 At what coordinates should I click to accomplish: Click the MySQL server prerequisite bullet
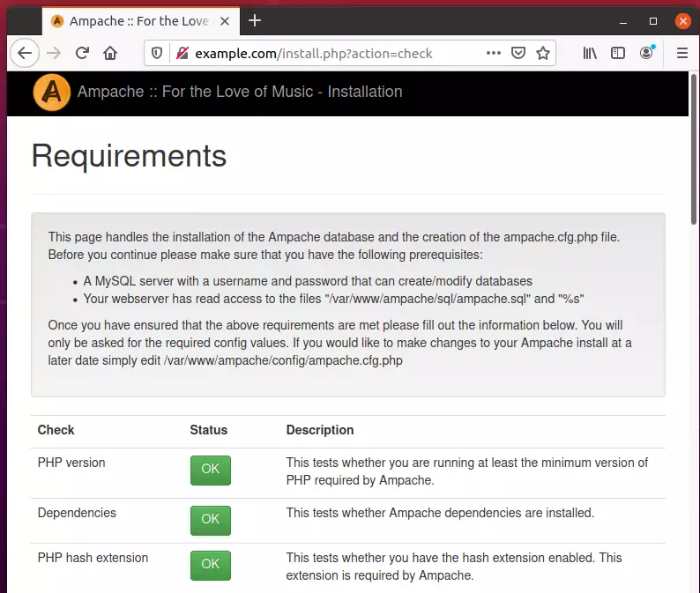click(x=308, y=281)
